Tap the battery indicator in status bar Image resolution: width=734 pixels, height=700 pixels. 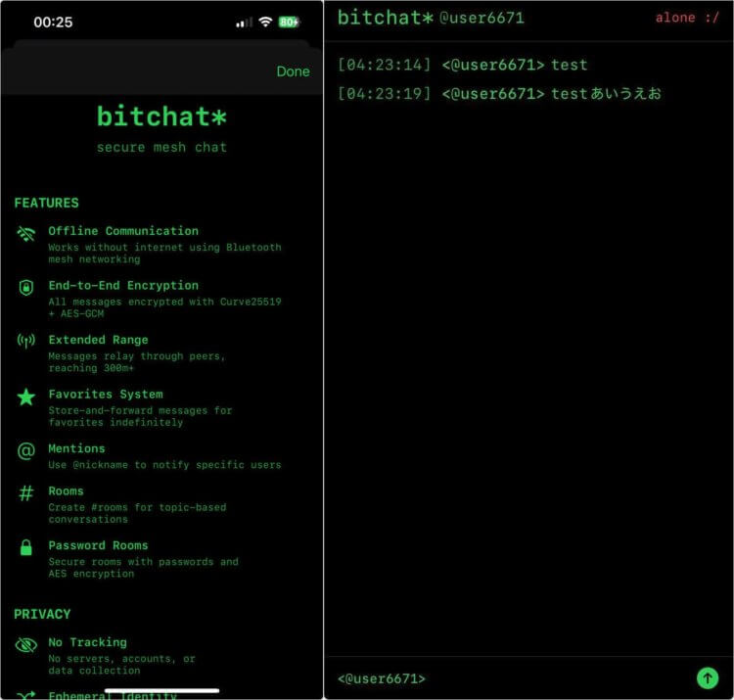click(289, 22)
